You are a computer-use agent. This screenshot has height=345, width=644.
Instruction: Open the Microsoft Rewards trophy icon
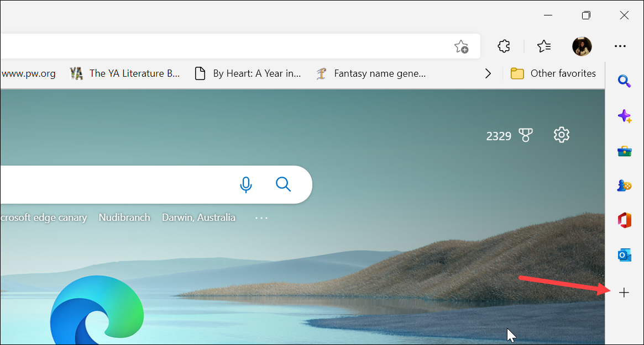click(x=525, y=134)
